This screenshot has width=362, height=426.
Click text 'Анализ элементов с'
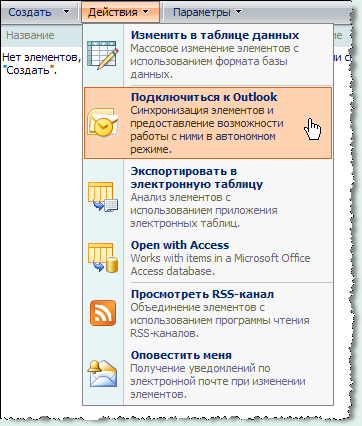[x=181, y=197]
